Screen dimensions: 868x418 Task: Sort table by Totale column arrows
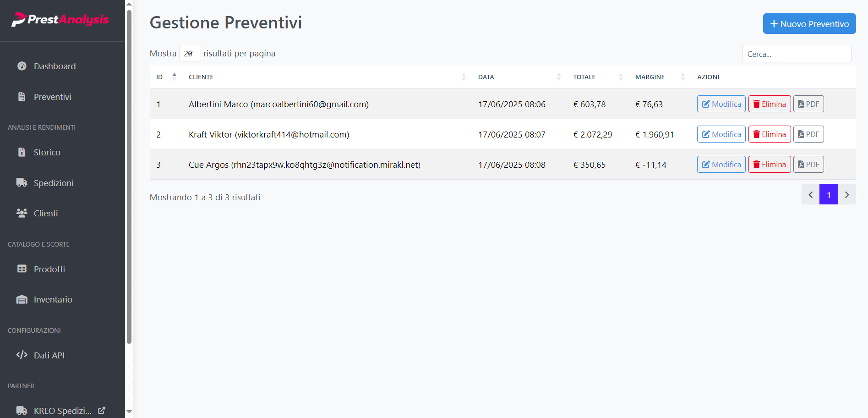pos(621,77)
